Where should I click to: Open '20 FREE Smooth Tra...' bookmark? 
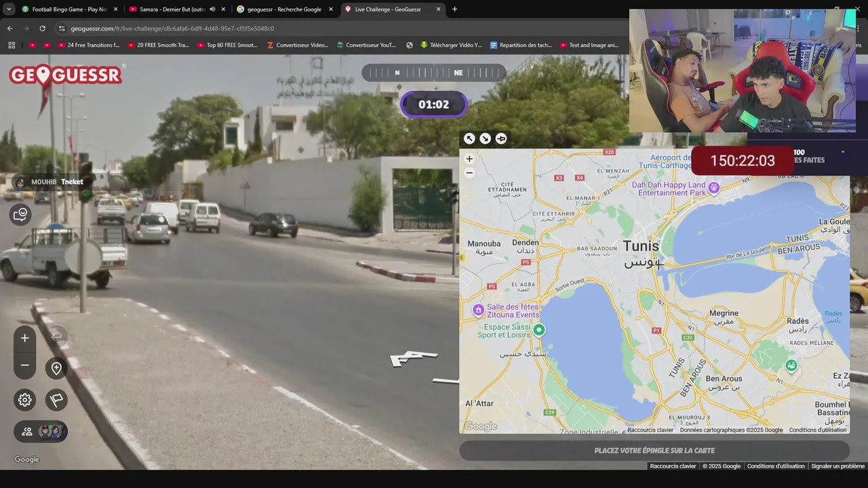pyautogui.click(x=157, y=45)
